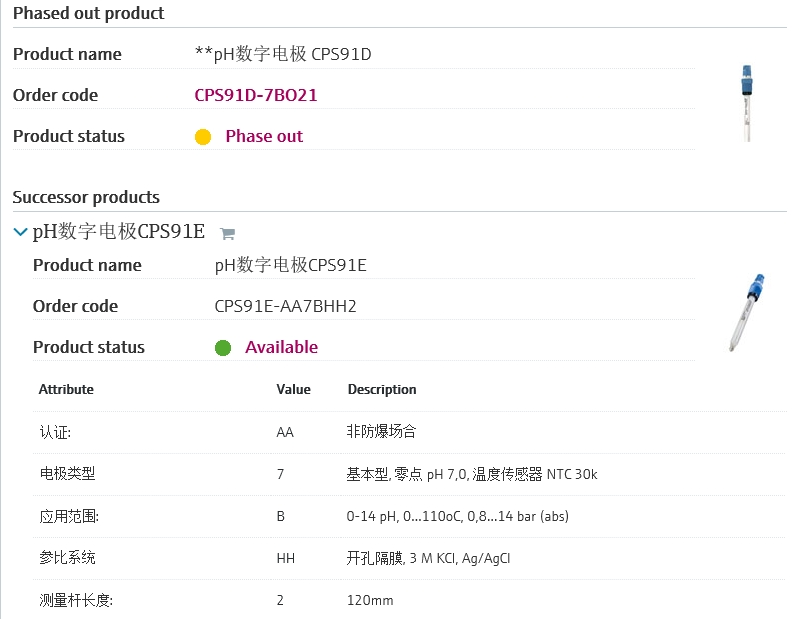The height and width of the screenshot is (619, 799).
Task: Click the Description column header
Action: tap(382, 389)
